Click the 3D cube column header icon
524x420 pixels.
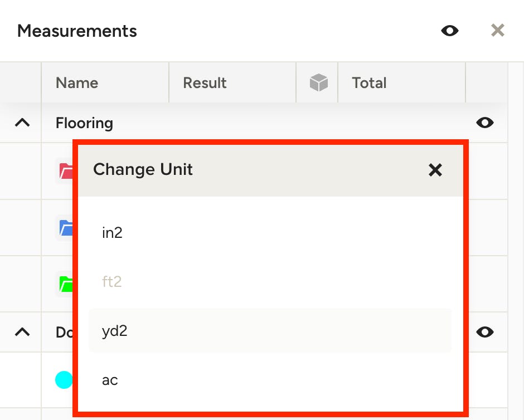coord(318,82)
